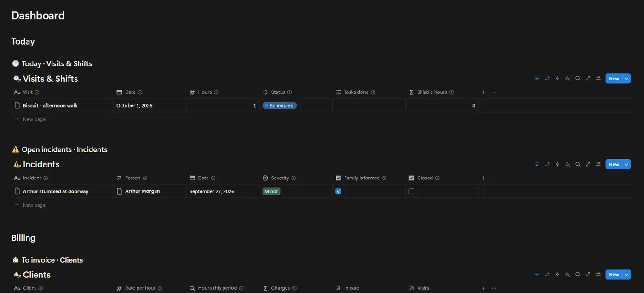Open the Status column header menu

[x=277, y=92]
